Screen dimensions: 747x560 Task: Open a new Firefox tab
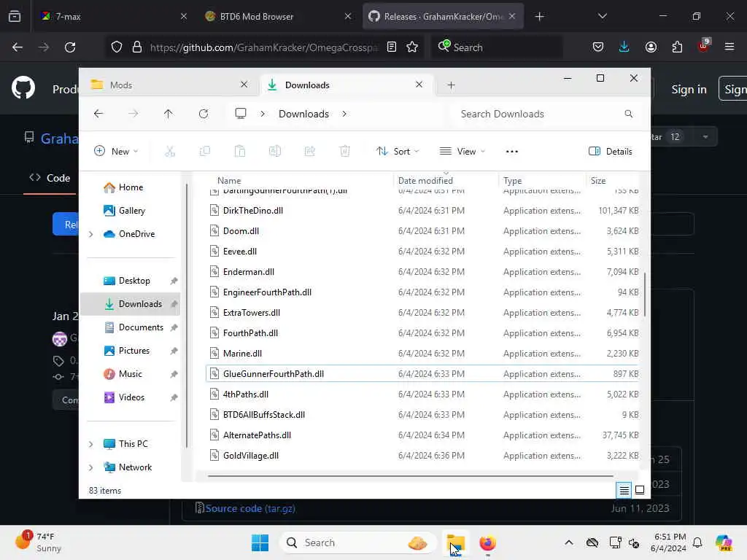click(539, 17)
